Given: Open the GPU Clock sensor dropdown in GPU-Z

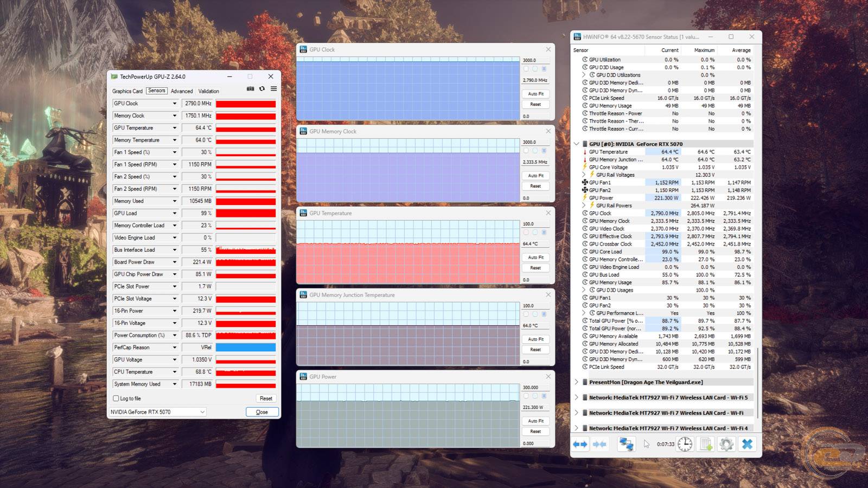Looking at the screenshot, I should click(x=175, y=104).
